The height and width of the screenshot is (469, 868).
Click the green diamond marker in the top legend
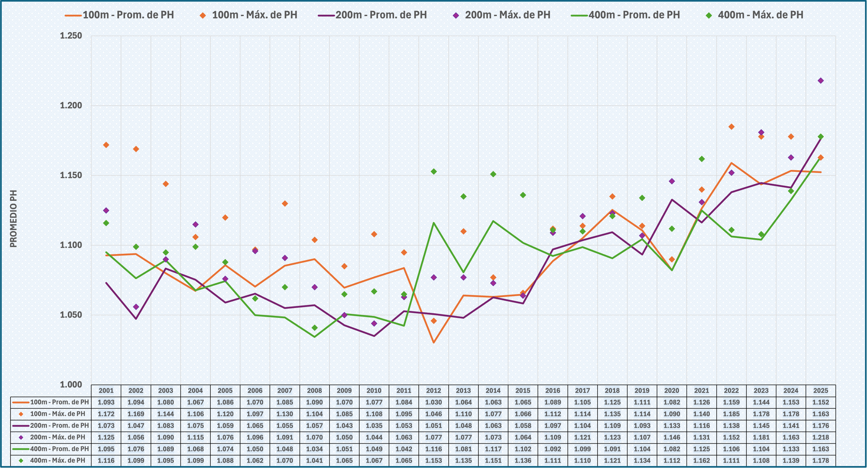pyautogui.click(x=709, y=15)
